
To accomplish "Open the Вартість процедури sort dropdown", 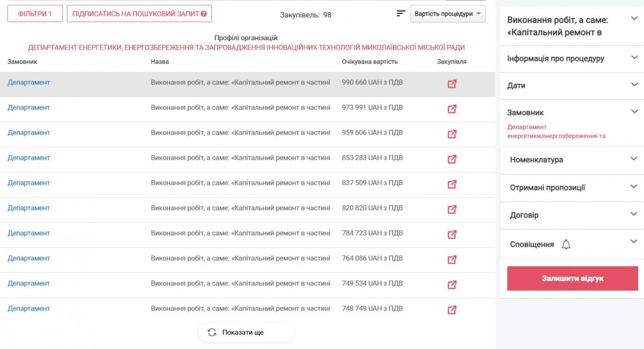I will click(x=447, y=14).
